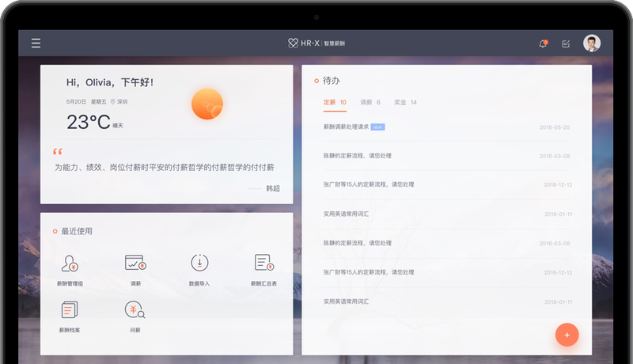This screenshot has height=364, width=633.
Task: Switch to the 奖金 14 tab
Action: click(x=405, y=103)
